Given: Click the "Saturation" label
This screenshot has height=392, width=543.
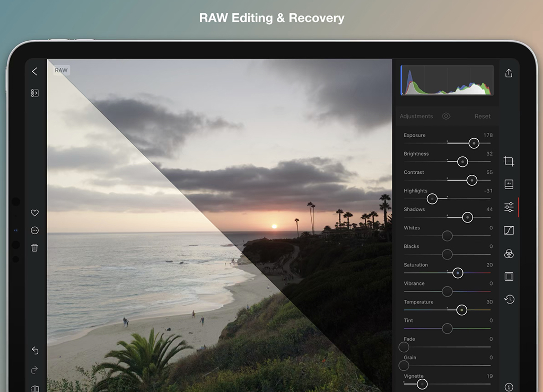Looking at the screenshot, I should [x=416, y=265].
